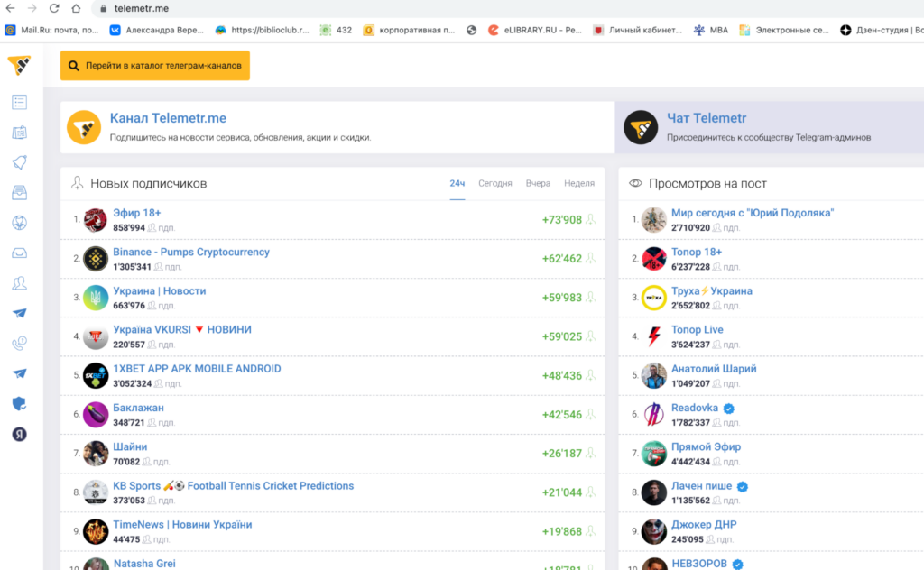This screenshot has width=924, height=570.
Task: Open the shield checkmark icon in sidebar
Action: (20, 404)
